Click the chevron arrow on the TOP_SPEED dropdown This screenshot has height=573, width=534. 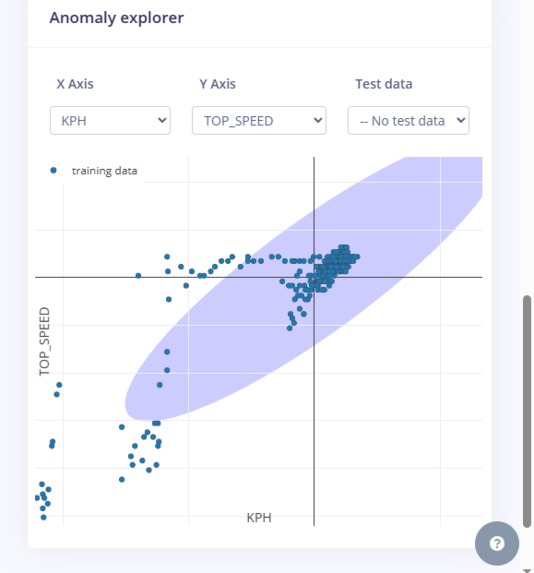[318, 120]
